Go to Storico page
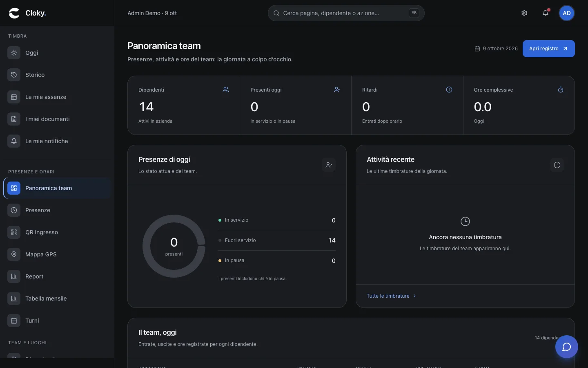 pos(57,75)
